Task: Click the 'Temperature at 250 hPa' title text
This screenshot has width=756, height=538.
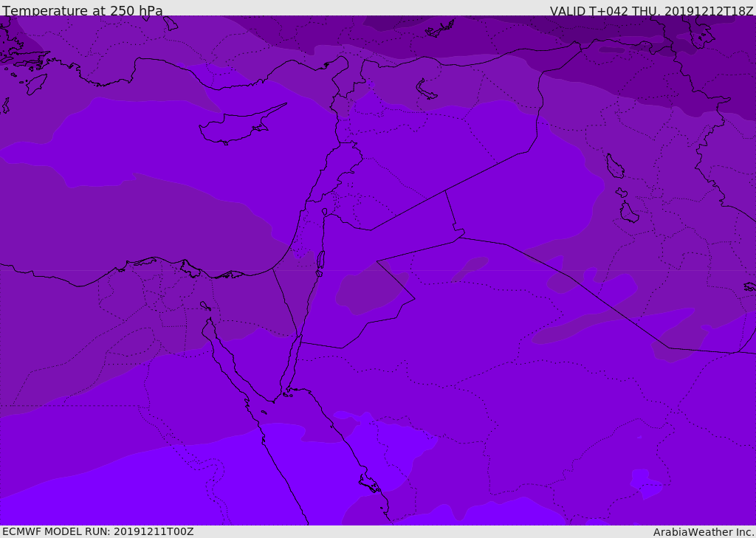Action: 83,10
